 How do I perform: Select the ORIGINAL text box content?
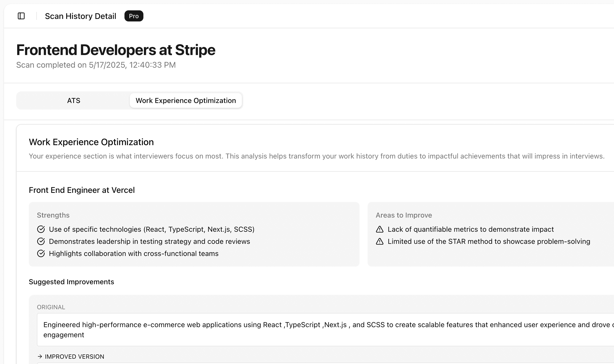[x=303, y=329]
